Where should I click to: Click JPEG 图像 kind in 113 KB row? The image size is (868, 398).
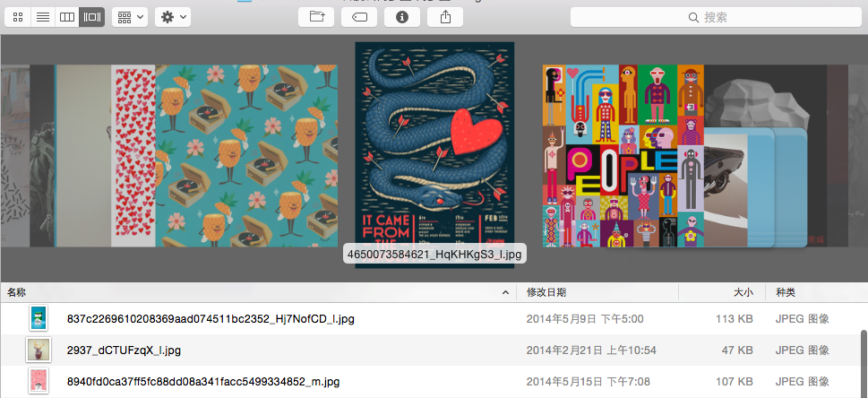[x=802, y=319]
